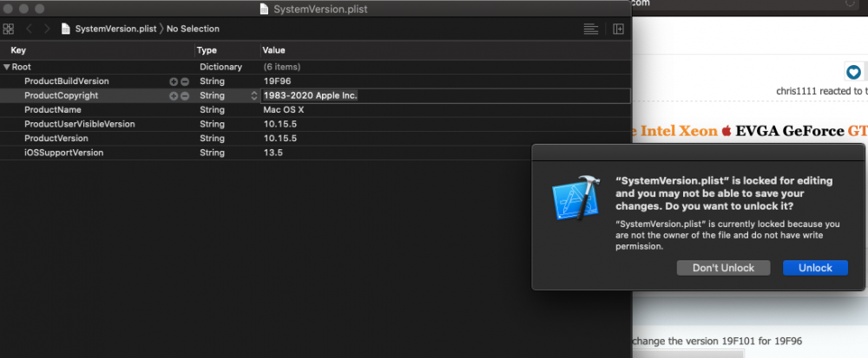This screenshot has height=358, width=868.
Task: Click the String type of iOSSupportVersion
Action: [212, 153]
